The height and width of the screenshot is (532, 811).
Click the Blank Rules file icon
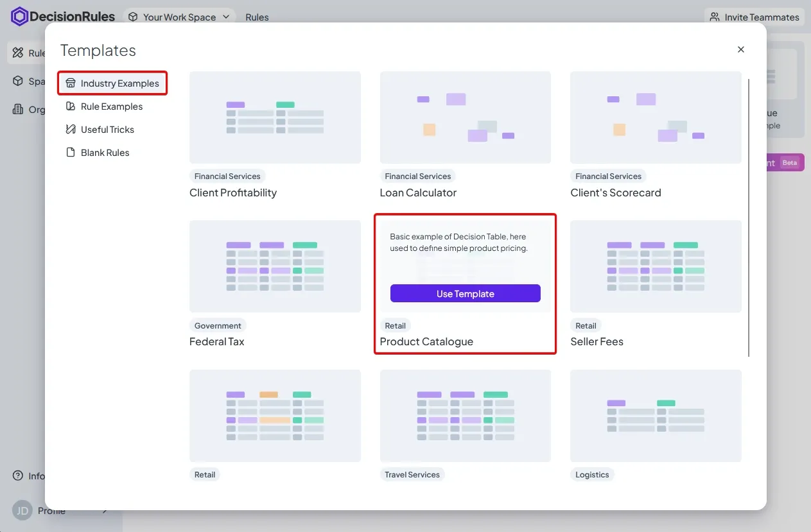point(71,153)
